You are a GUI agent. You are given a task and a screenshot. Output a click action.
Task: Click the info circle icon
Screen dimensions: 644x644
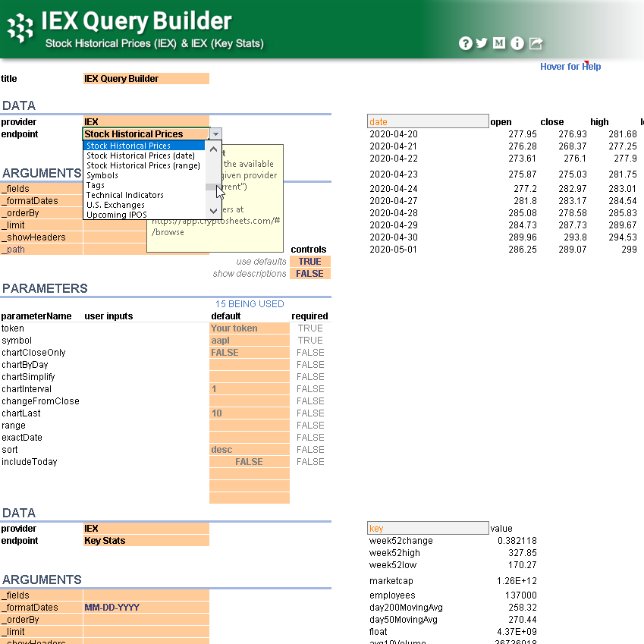517,43
